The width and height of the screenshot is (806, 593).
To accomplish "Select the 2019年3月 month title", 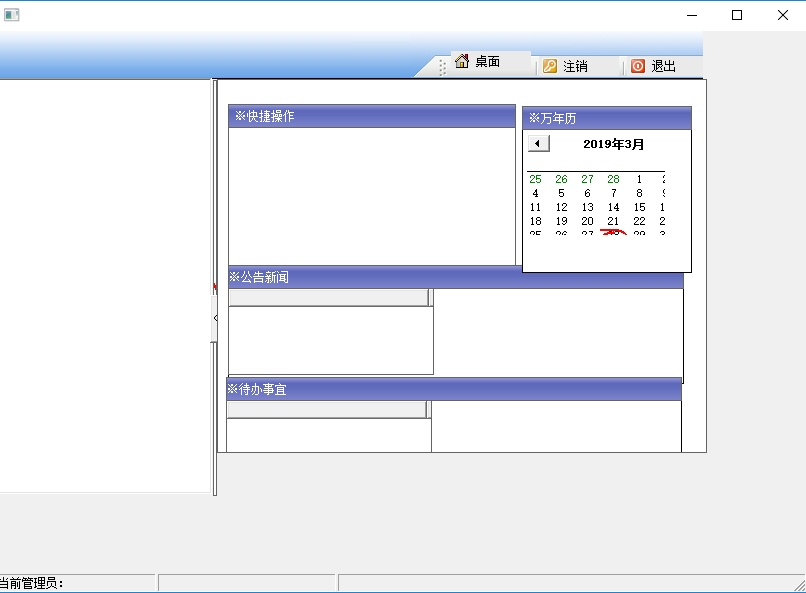I will click(613, 144).
